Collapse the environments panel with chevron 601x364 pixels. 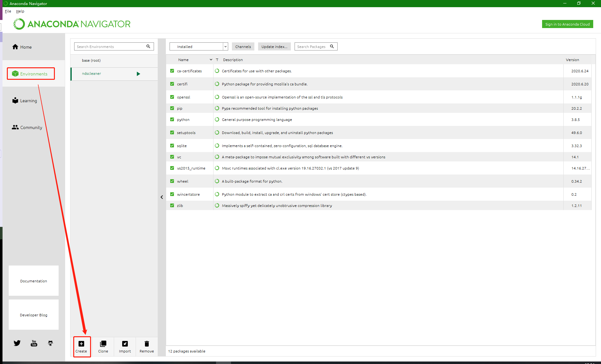pyautogui.click(x=162, y=197)
